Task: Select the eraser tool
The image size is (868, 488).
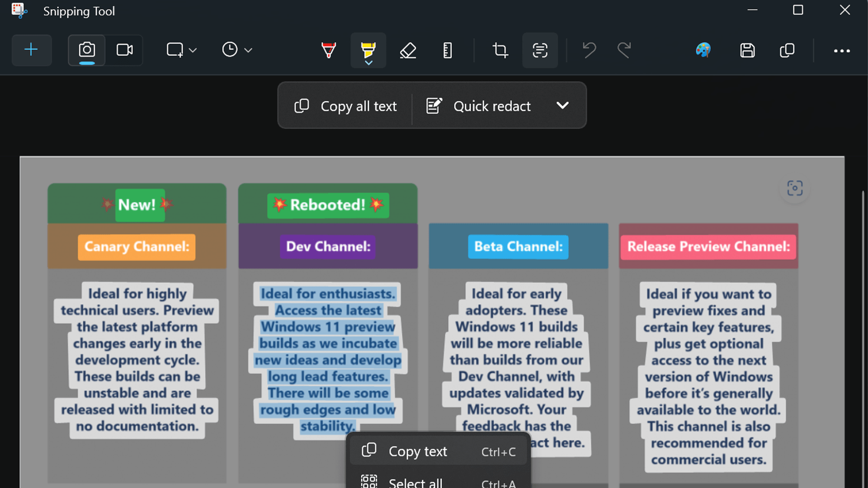Action: tap(408, 50)
